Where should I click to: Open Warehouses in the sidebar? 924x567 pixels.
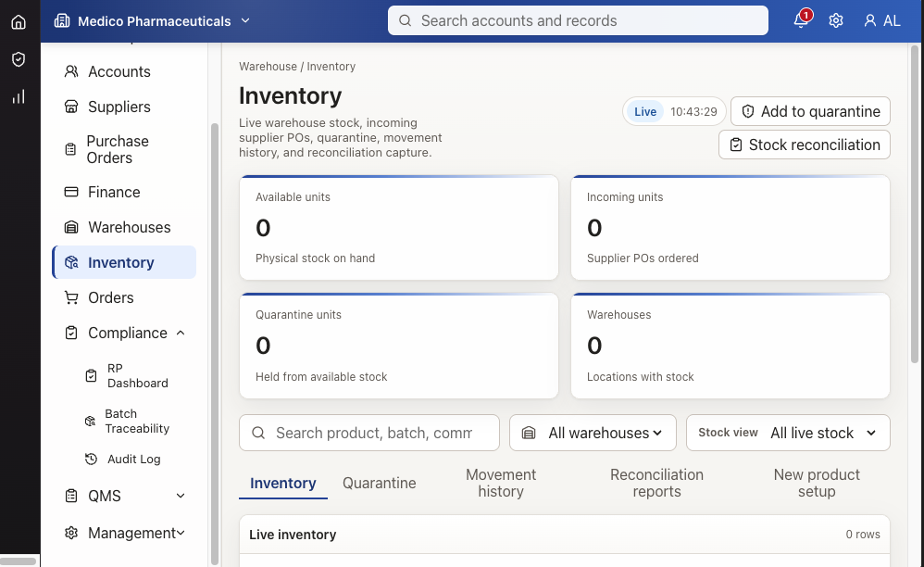[124, 227]
